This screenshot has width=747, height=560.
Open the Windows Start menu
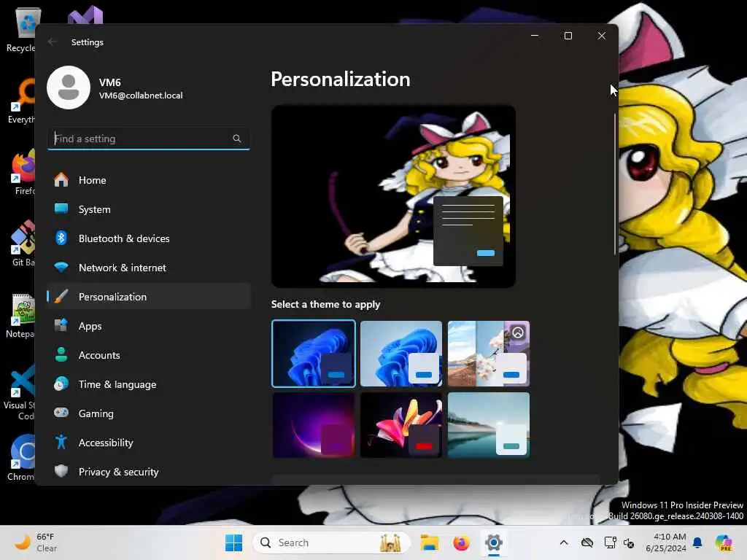click(x=233, y=542)
